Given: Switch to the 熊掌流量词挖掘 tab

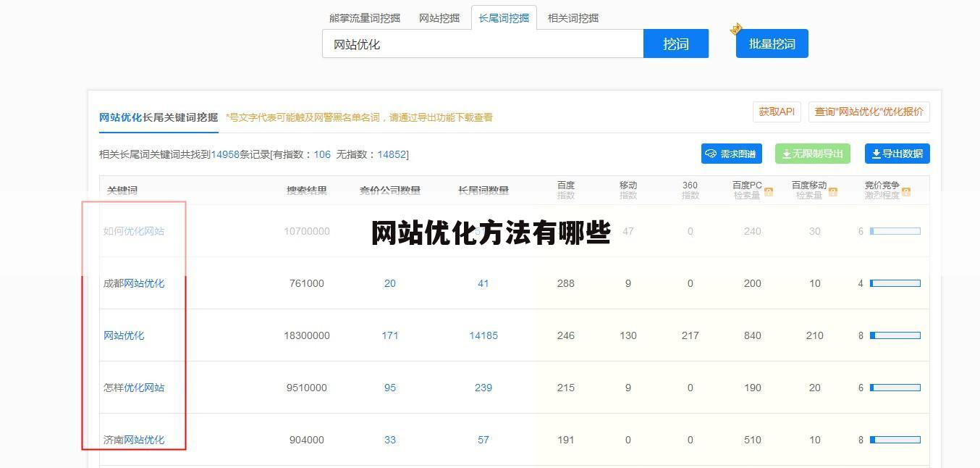Looking at the screenshot, I should coord(366,17).
